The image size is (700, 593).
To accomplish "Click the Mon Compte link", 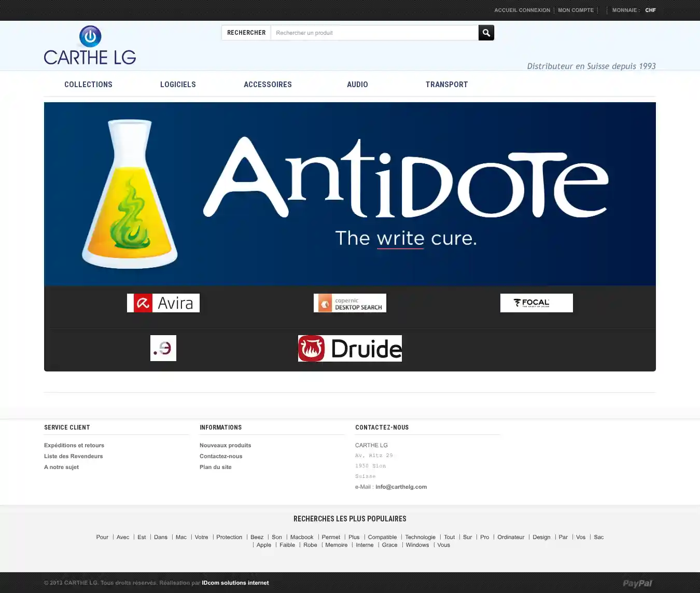I will click(576, 10).
